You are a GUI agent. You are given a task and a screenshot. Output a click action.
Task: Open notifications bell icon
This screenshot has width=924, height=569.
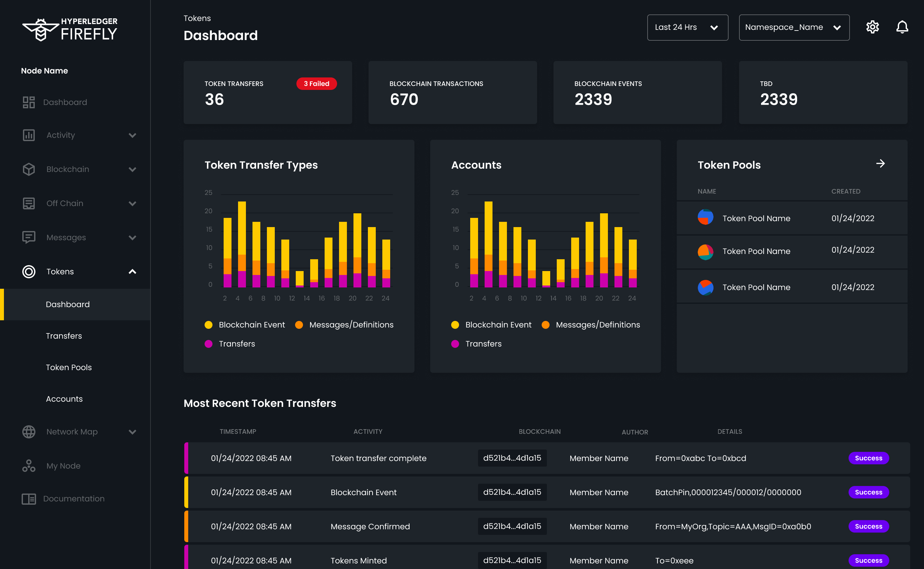click(902, 27)
